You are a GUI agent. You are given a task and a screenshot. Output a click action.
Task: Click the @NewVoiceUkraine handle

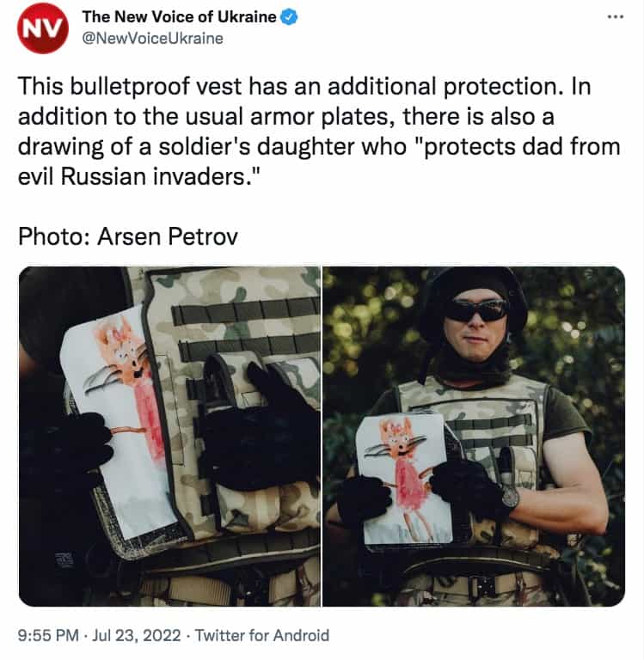[x=152, y=39]
